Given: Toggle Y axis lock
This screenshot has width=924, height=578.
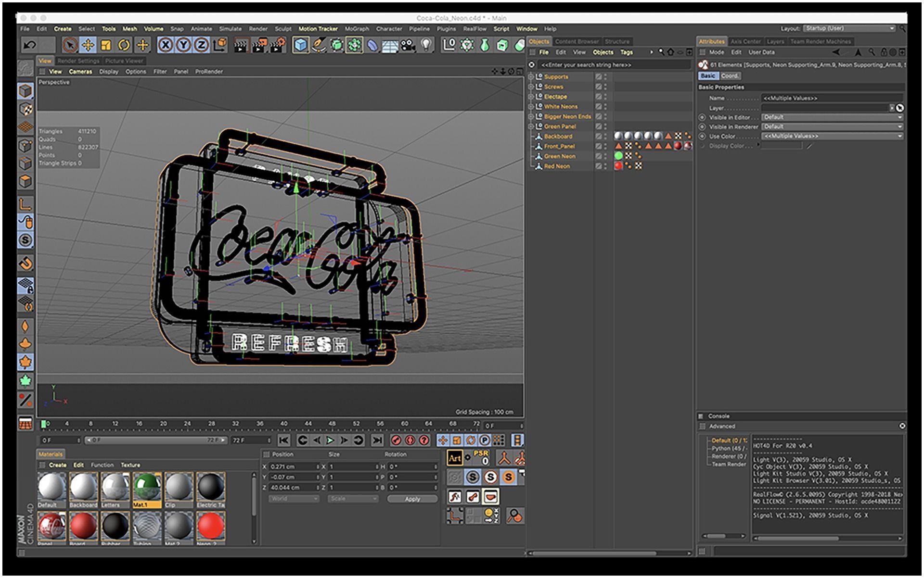Looking at the screenshot, I should pos(183,45).
